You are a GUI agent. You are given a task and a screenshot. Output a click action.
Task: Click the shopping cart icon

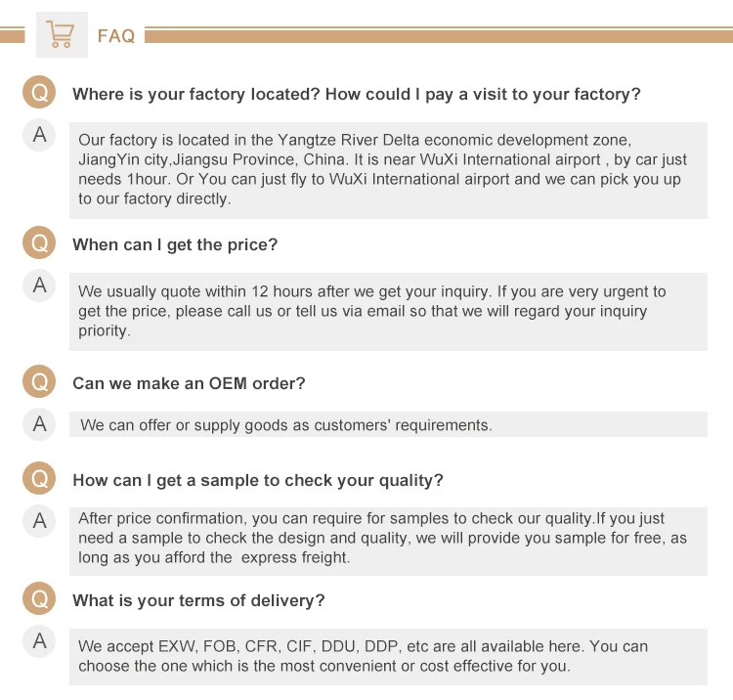[61, 35]
